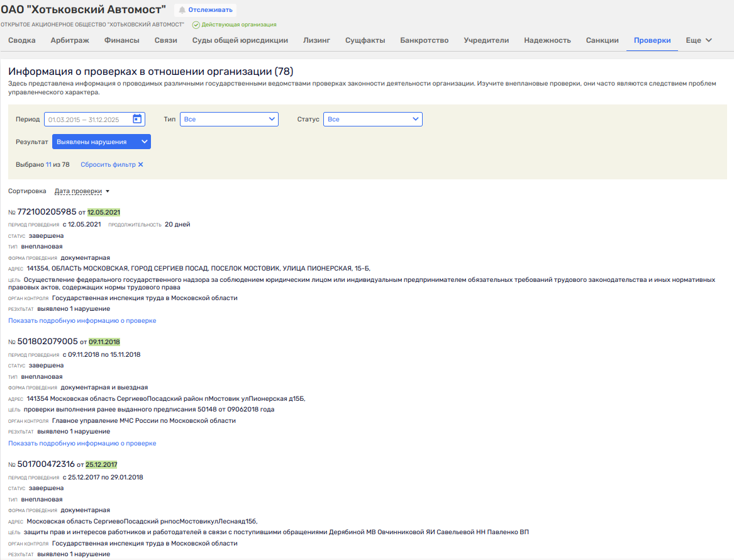Show detailed info for inspection 772100205985
This screenshot has width=734, height=560.
pyautogui.click(x=82, y=321)
